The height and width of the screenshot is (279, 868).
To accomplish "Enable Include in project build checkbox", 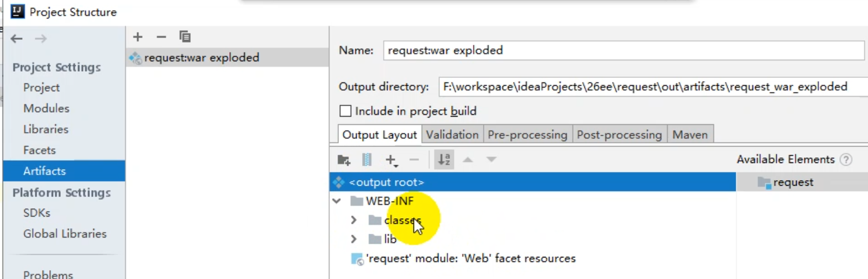I will click(346, 111).
